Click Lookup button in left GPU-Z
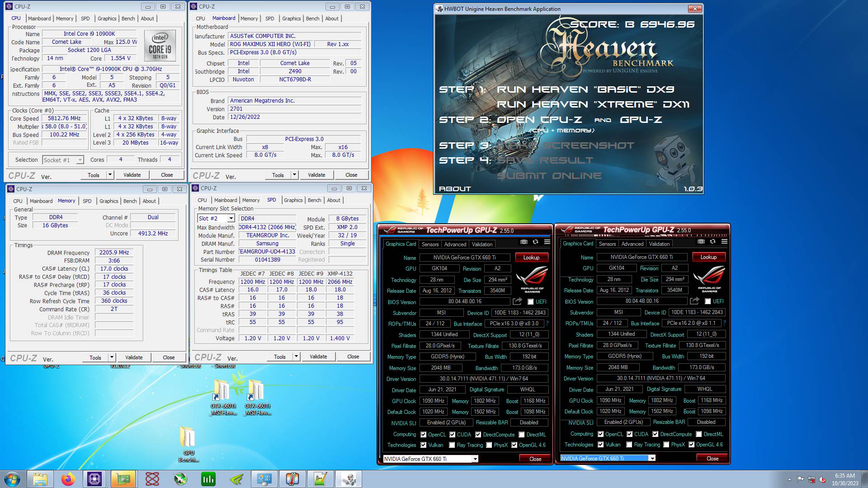868x488 pixels. point(531,258)
